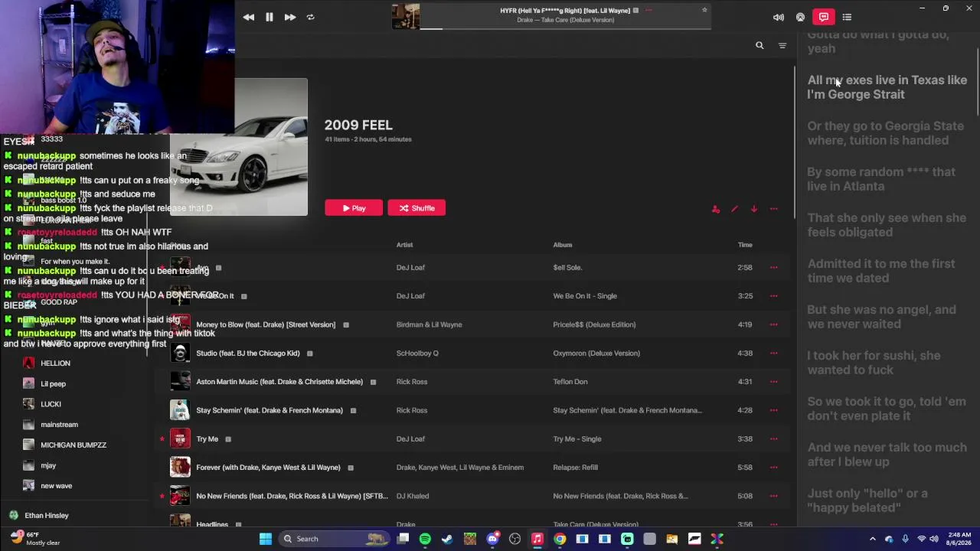Click the taskbar Search box
Image resolution: width=980 pixels, height=551 pixels.
[335, 539]
